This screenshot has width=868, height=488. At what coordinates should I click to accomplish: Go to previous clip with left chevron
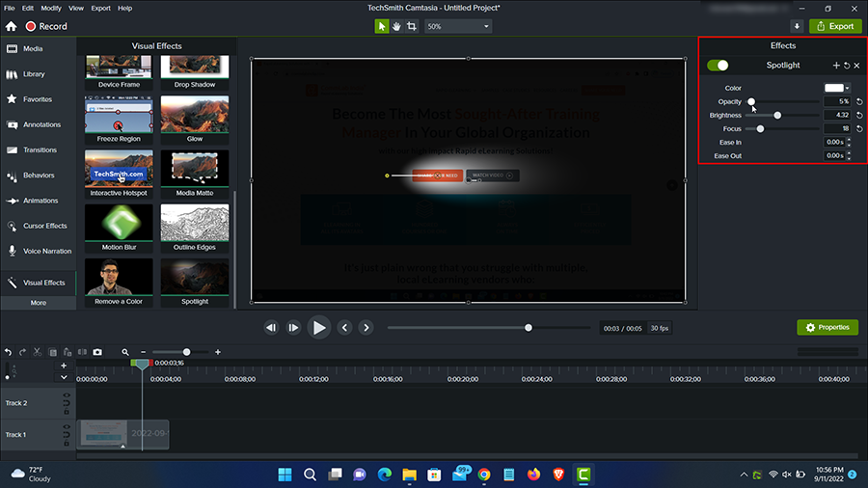[345, 328]
